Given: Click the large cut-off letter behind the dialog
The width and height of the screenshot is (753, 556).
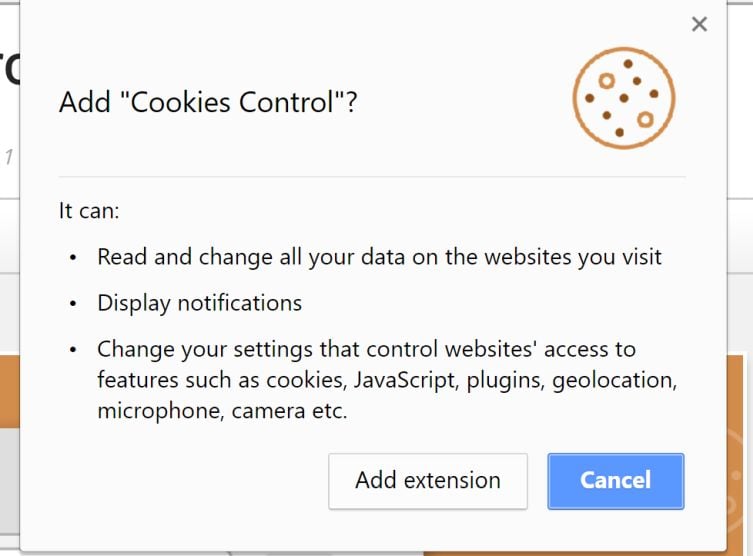Looking at the screenshot, I should pyautogui.click(x=8, y=66).
